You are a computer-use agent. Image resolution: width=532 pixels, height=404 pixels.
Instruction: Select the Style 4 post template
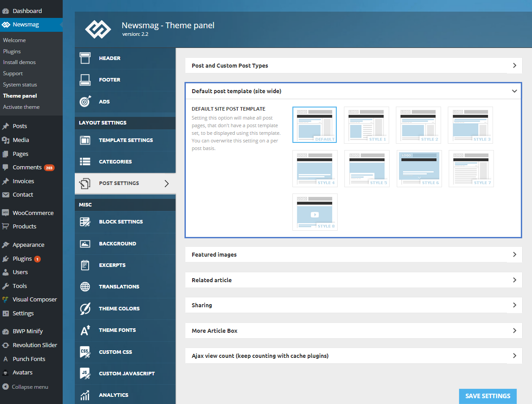[315, 168]
